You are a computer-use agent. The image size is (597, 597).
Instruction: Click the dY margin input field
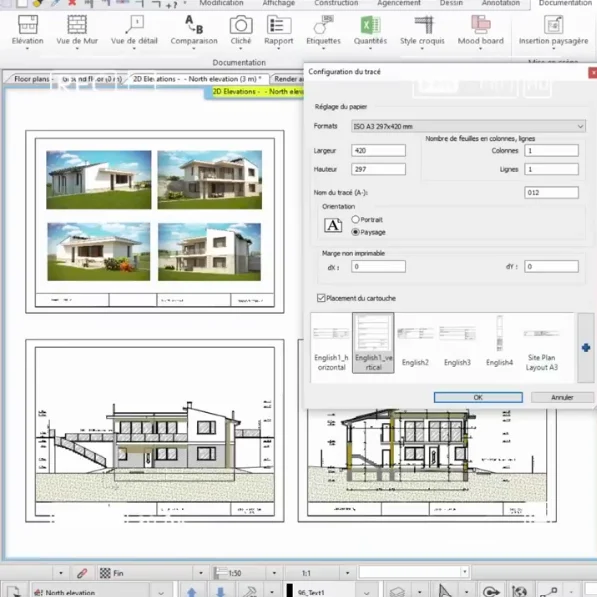pyautogui.click(x=551, y=267)
